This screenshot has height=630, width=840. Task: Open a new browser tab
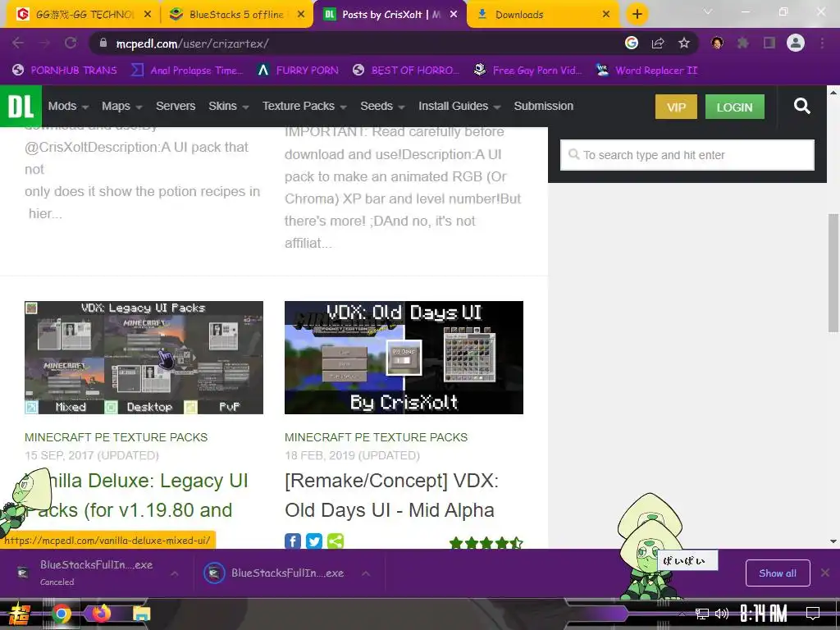[637, 15]
